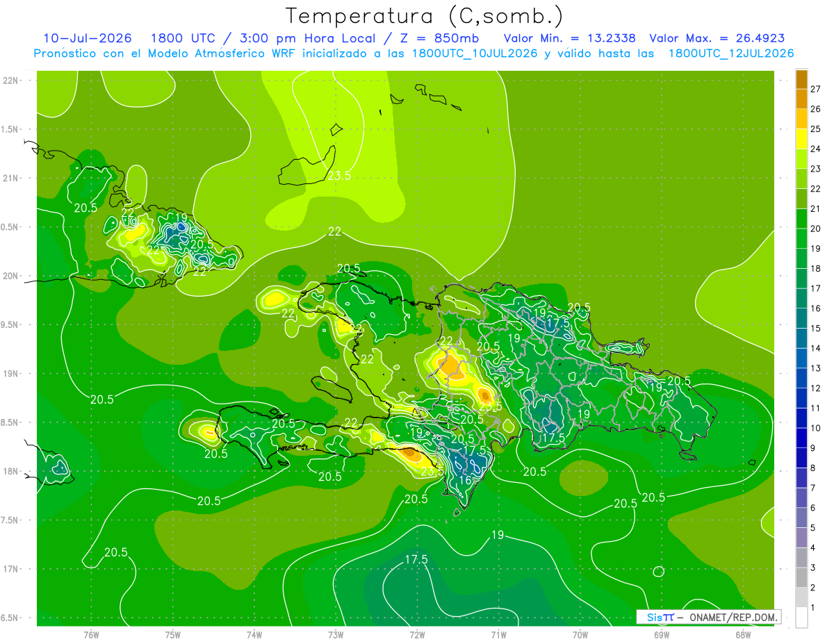Click the yellow legend swatch between 24 and 25
The height and width of the screenshot is (644, 834).
coord(801,138)
